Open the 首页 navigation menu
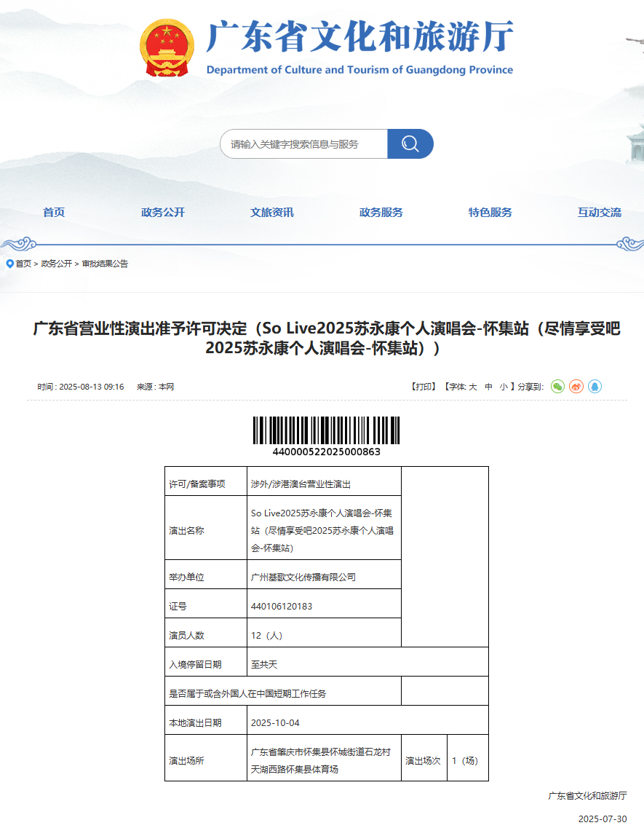This screenshot has width=644, height=828. coord(54,213)
